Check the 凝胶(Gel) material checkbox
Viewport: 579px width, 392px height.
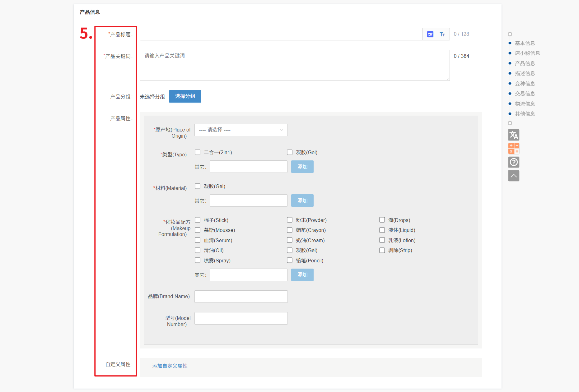198,186
